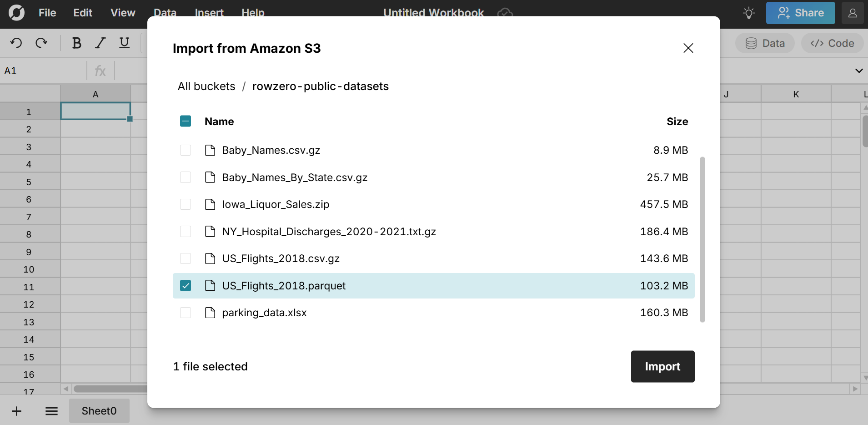Check the Baby_Names.csv.gz file
The image size is (868, 425).
click(x=186, y=150)
